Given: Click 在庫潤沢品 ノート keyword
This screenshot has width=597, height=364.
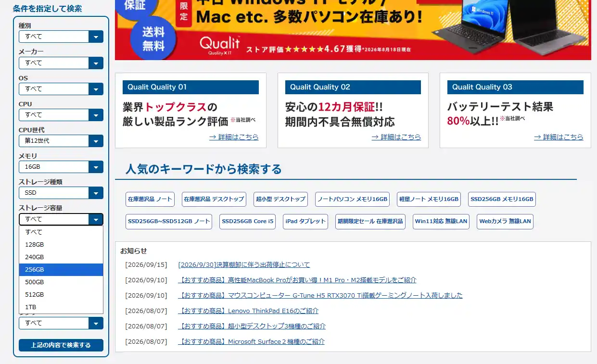Looking at the screenshot, I should pyautogui.click(x=150, y=199).
